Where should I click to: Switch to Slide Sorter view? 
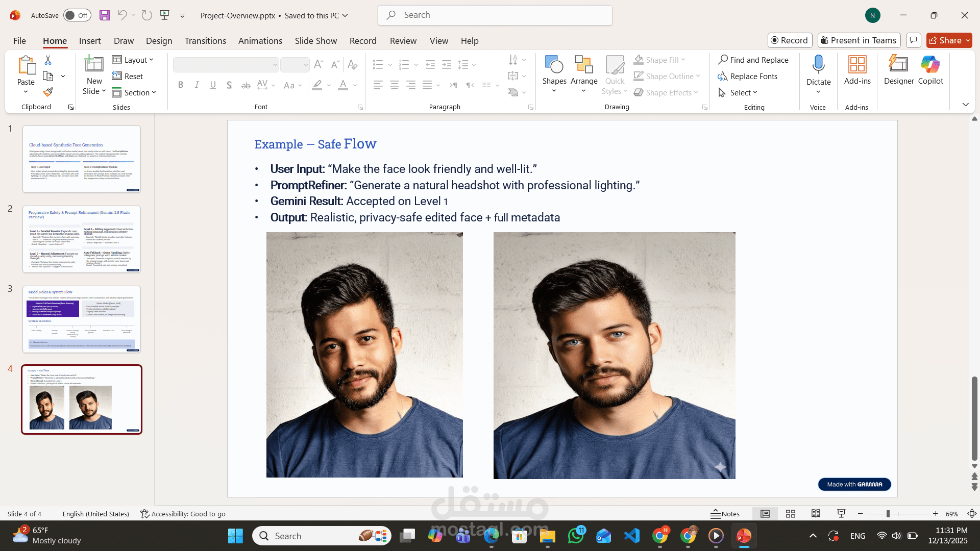click(x=790, y=514)
